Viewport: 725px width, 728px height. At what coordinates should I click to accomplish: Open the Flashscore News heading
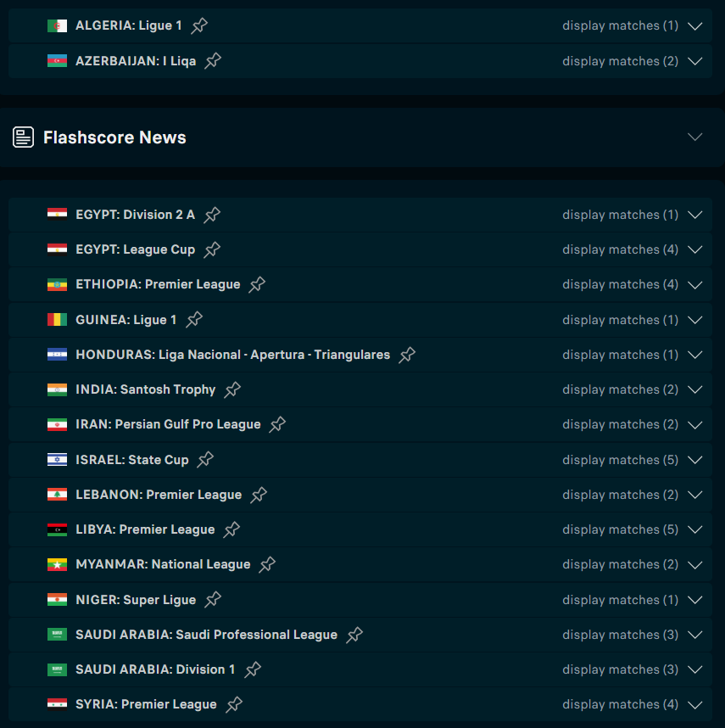pyautogui.click(x=114, y=137)
